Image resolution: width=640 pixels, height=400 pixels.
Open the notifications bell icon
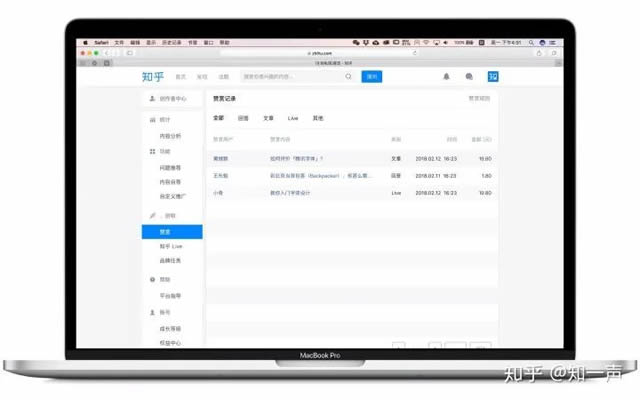click(446, 76)
